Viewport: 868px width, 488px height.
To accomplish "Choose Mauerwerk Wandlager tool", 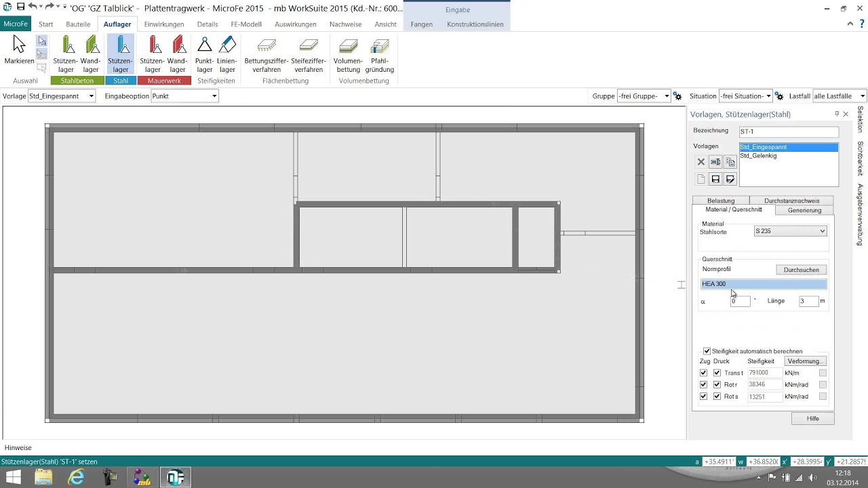I will point(178,54).
